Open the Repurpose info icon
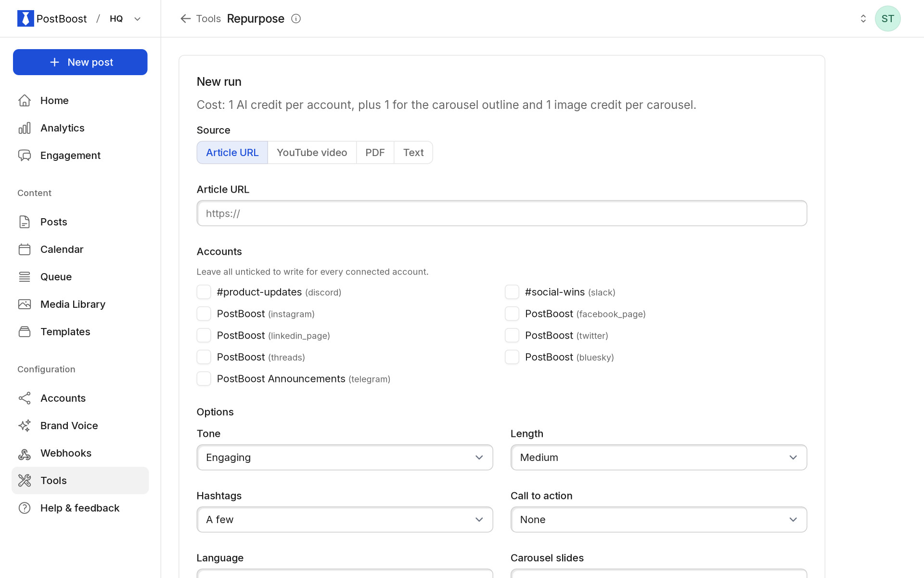This screenshot has height=578, width=924. click(x=296, y=18)
